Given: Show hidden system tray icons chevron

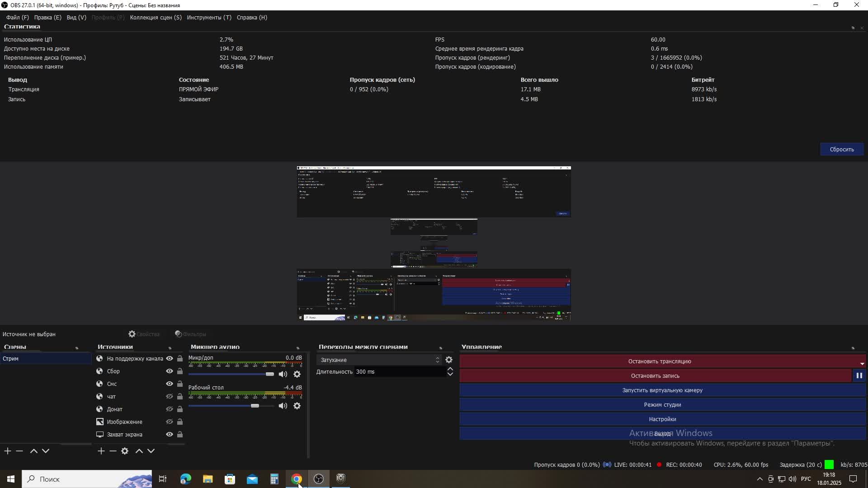Looking at the screenshot, I should click(759, 479).
